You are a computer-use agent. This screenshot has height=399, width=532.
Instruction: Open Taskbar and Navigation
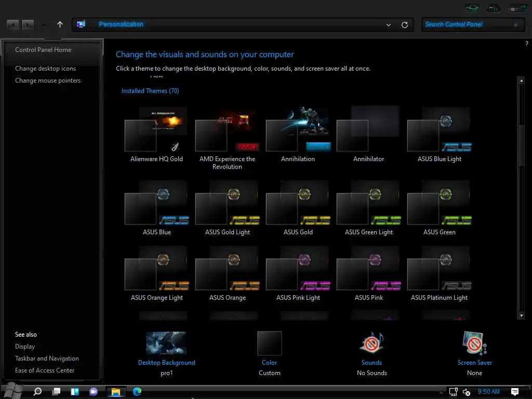tap(47, 358)
